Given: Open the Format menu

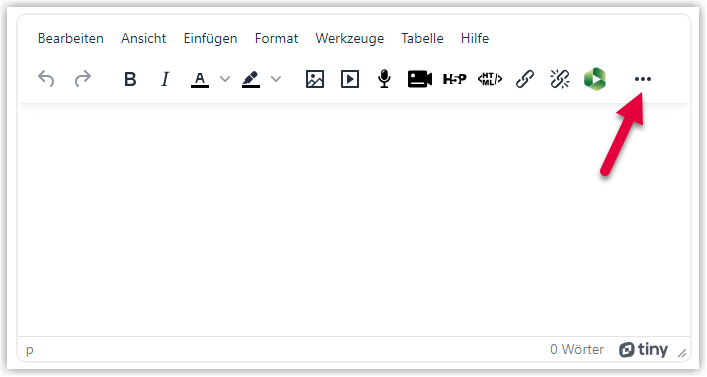Looking at the screenshot, I should tap(276, 38).
